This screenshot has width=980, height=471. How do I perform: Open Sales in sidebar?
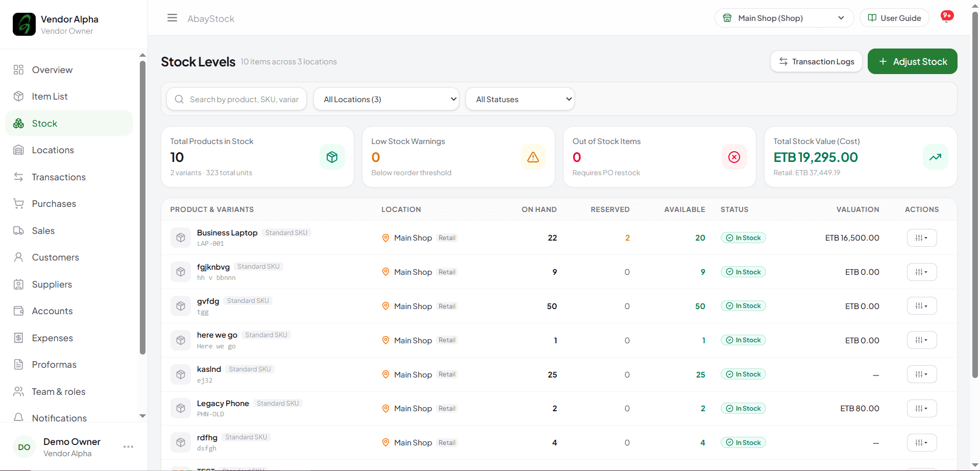(x=69, y=230)
